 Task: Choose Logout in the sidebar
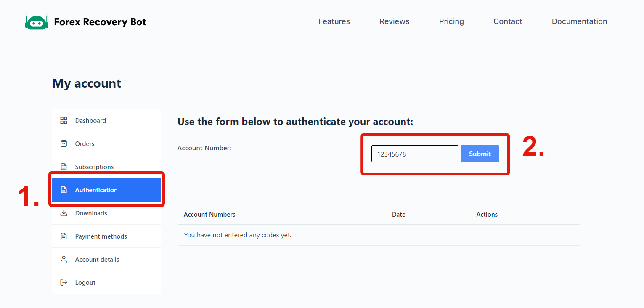[106, 282]
